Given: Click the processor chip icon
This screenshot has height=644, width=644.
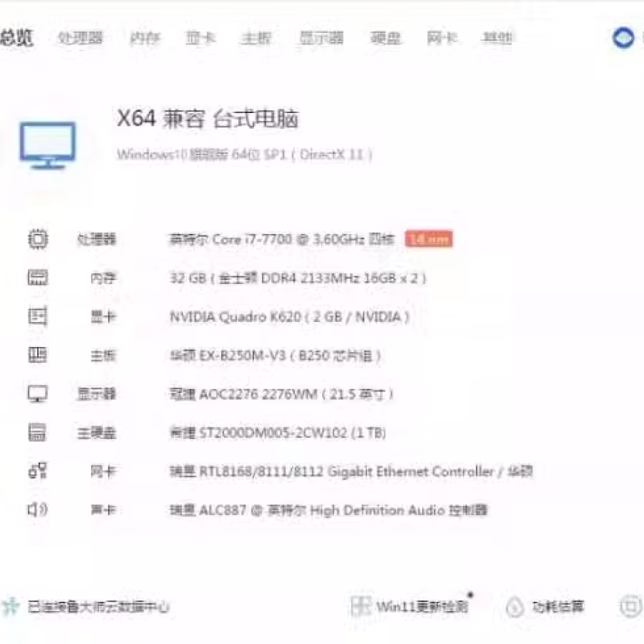Looking at the screenshot, I should click(x=38, y=239).
